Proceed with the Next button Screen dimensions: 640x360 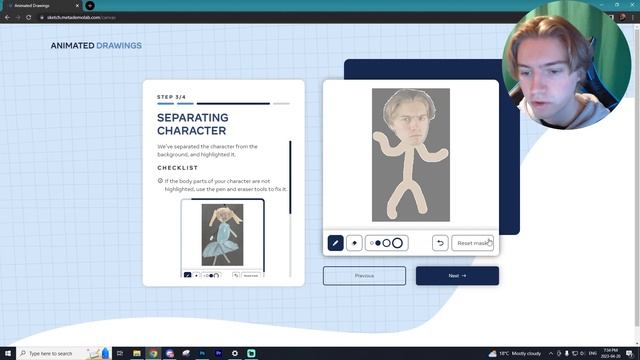[457, 276]
